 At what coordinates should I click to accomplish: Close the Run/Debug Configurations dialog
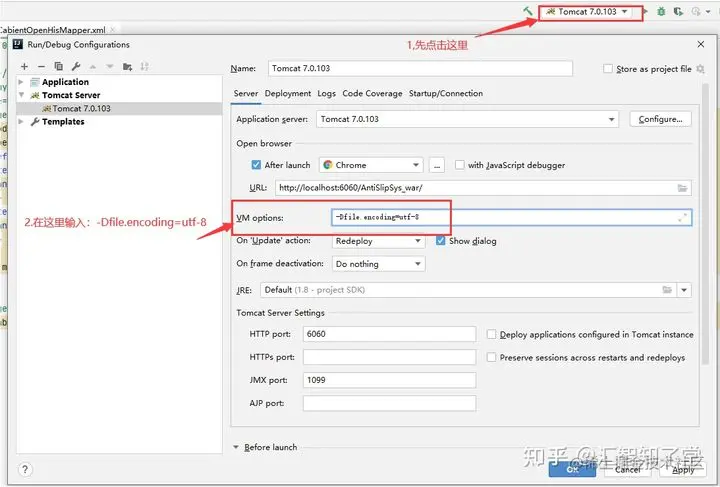[x=701, y=44]
